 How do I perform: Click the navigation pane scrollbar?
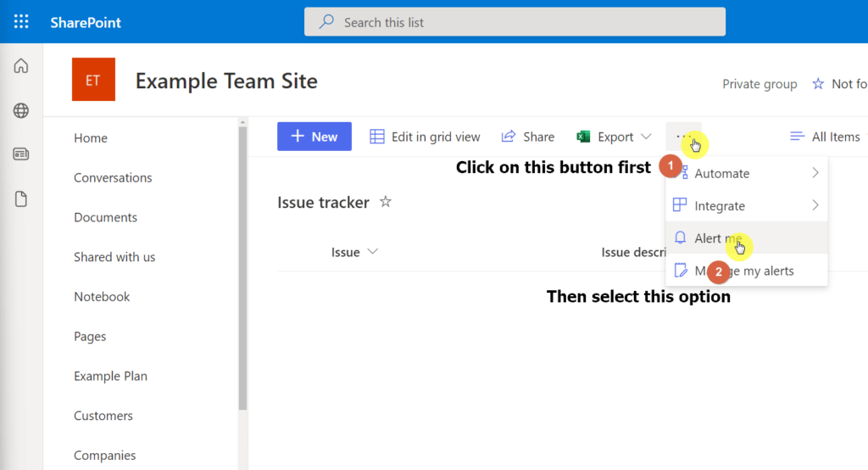click(242, 268)
